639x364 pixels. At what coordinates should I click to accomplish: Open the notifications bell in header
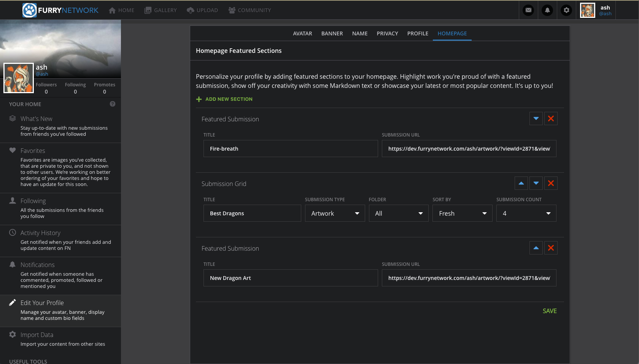547,10
